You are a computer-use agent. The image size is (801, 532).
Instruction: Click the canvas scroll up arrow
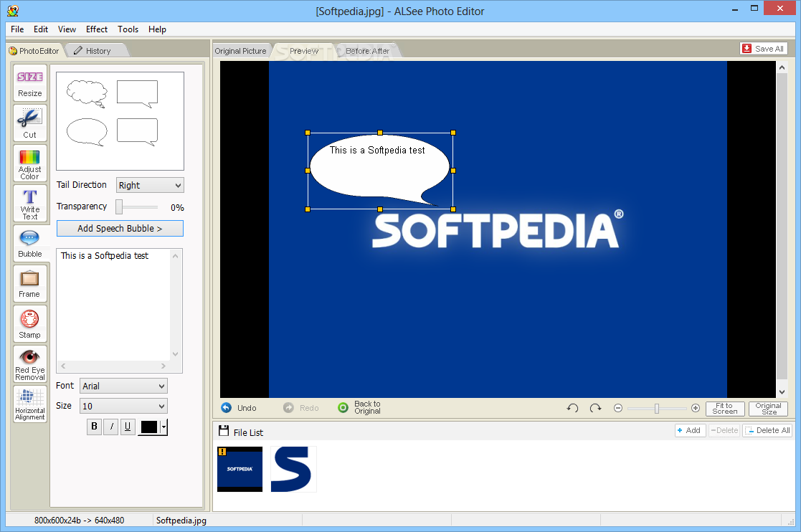tap(782, 67)
